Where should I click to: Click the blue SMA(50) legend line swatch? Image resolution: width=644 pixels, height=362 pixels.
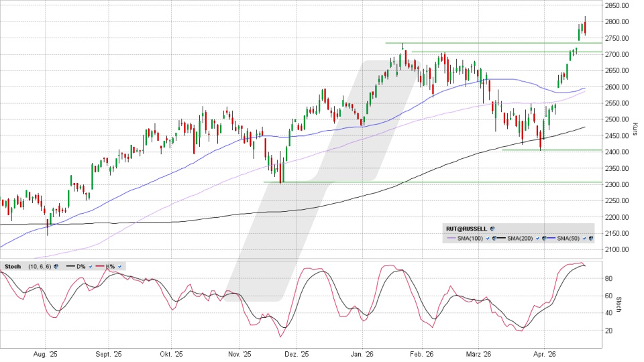pos(550,239)
